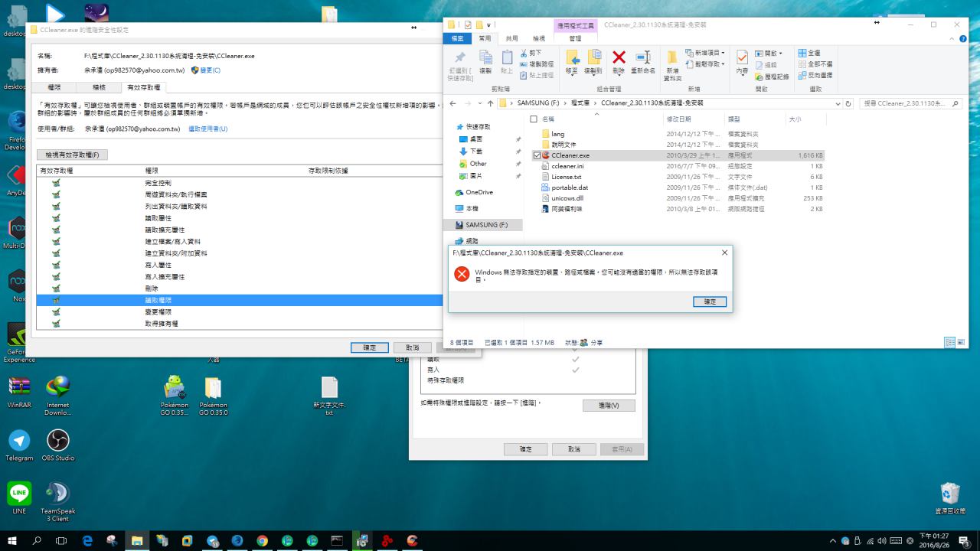This screenshot has width=980, height=551.
Task: Expand the address bar history dropdown arrow
Action: click(838, 103)
